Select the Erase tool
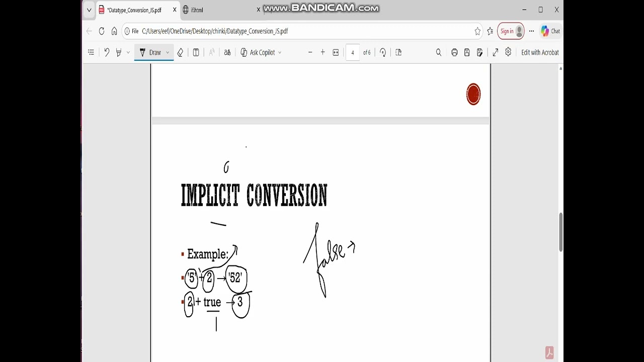Image resolution: width=644 pixels, height=362 pixels. tap(180, 52)
